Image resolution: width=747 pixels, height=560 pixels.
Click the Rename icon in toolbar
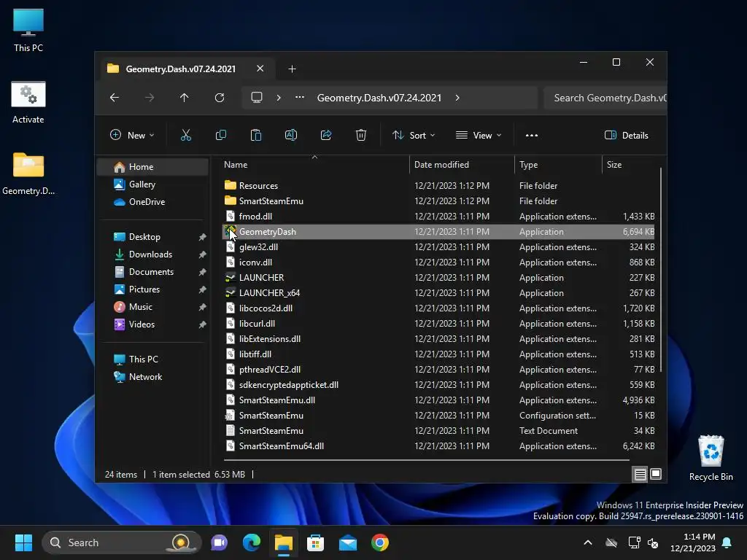(x=291, y=135)
